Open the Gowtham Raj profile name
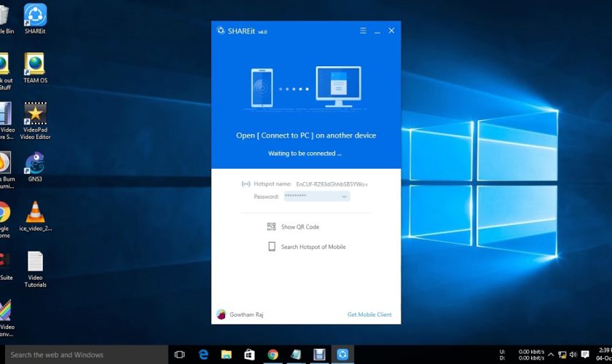This screenshot has height=364, width=612. tap(246, 314)
